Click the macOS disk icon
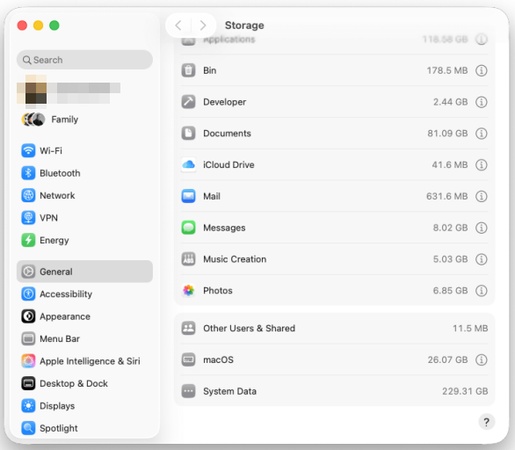This screenshot has height=450, width=515. (188, 360)
